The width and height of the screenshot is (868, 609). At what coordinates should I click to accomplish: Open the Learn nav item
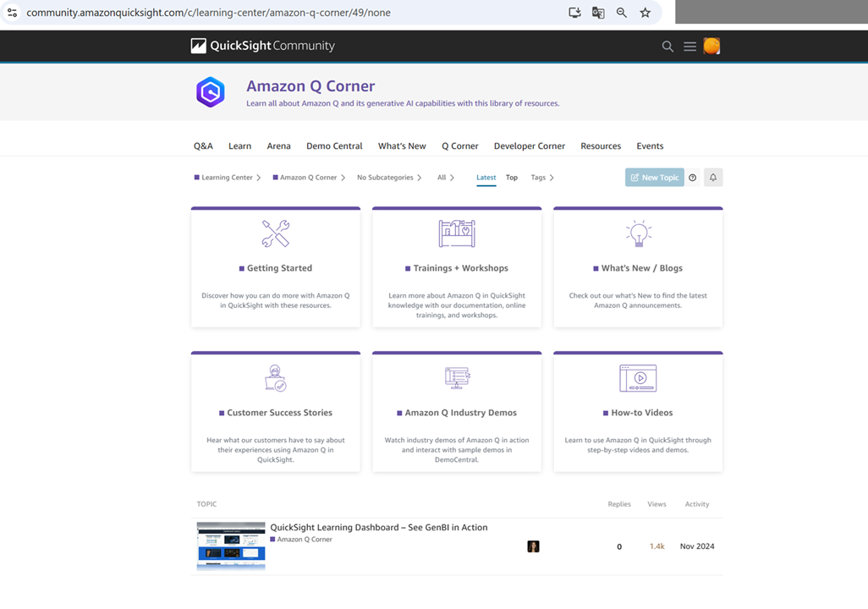click(x=239, y=146)
